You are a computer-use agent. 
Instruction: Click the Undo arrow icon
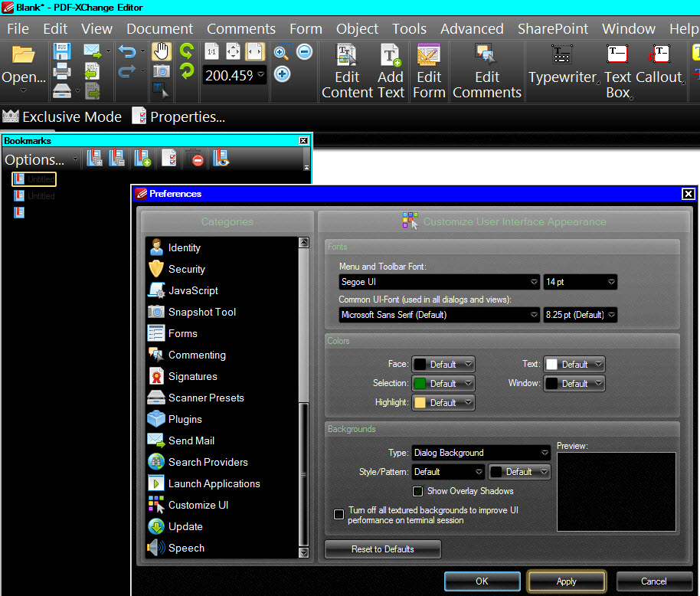click(127, 52)
